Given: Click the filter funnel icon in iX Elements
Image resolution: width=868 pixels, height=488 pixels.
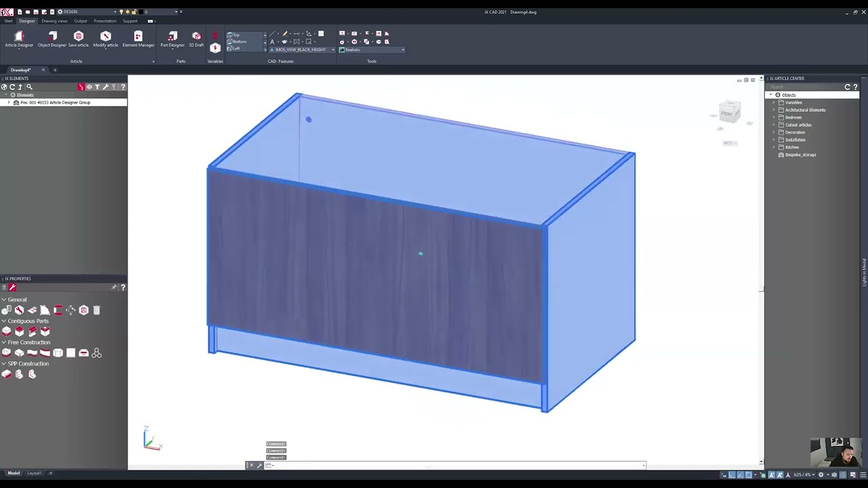Looking at the screenshot, I should click(x=97, y=87).
